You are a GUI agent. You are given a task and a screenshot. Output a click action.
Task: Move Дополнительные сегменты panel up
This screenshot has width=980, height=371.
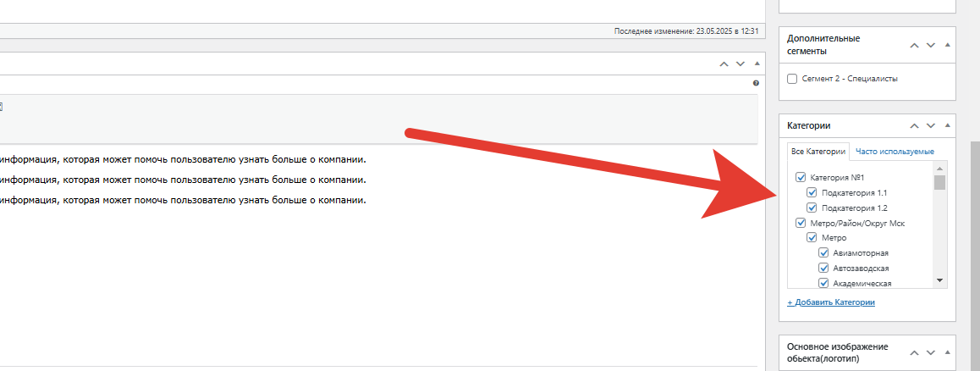914,45
